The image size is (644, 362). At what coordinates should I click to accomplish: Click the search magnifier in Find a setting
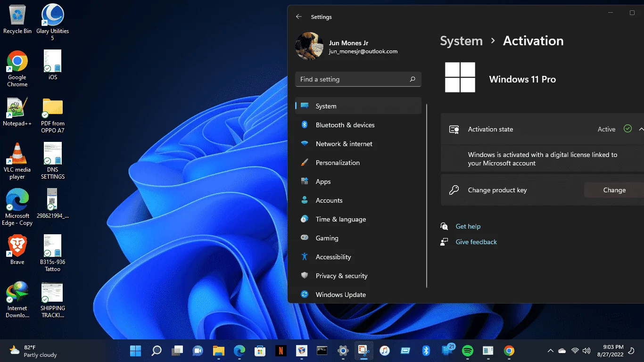pyautogui.click(x=413, y=79)
